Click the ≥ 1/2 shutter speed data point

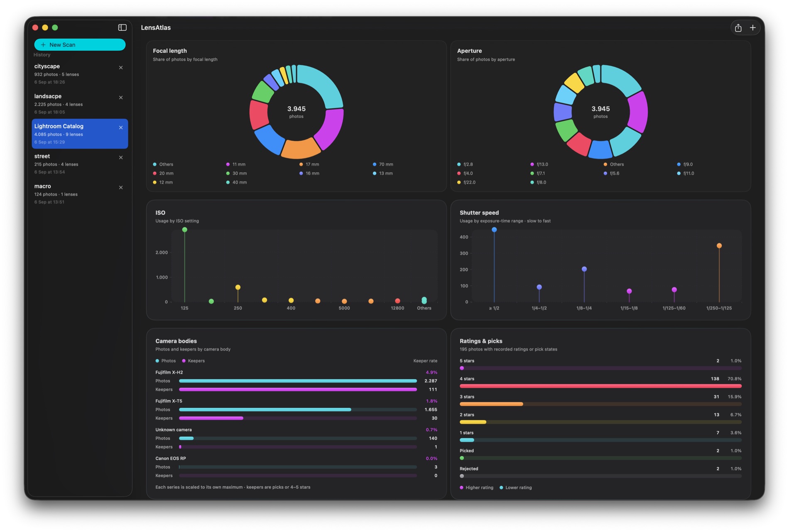(x=494, y=230)
